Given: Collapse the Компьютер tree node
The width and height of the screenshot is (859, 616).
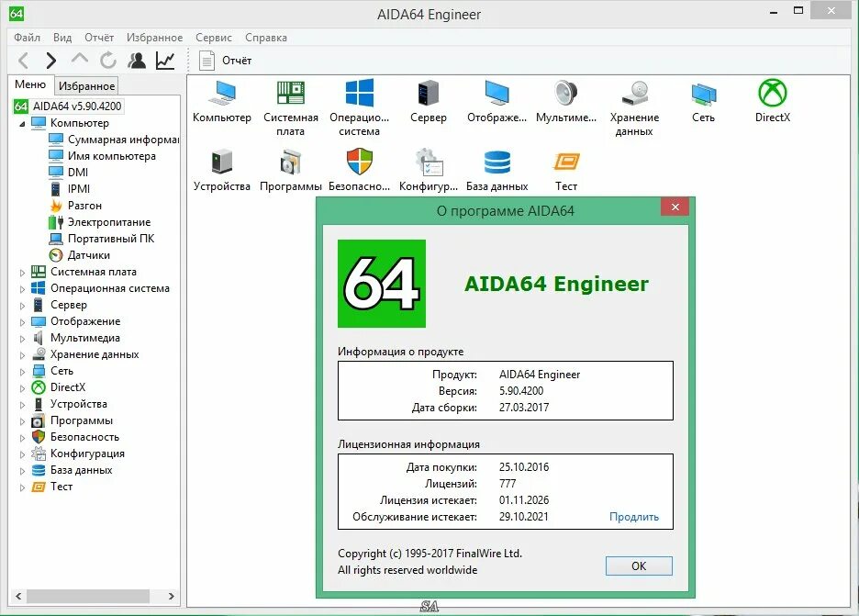Looking at the screenshot, I should [22, 124].
